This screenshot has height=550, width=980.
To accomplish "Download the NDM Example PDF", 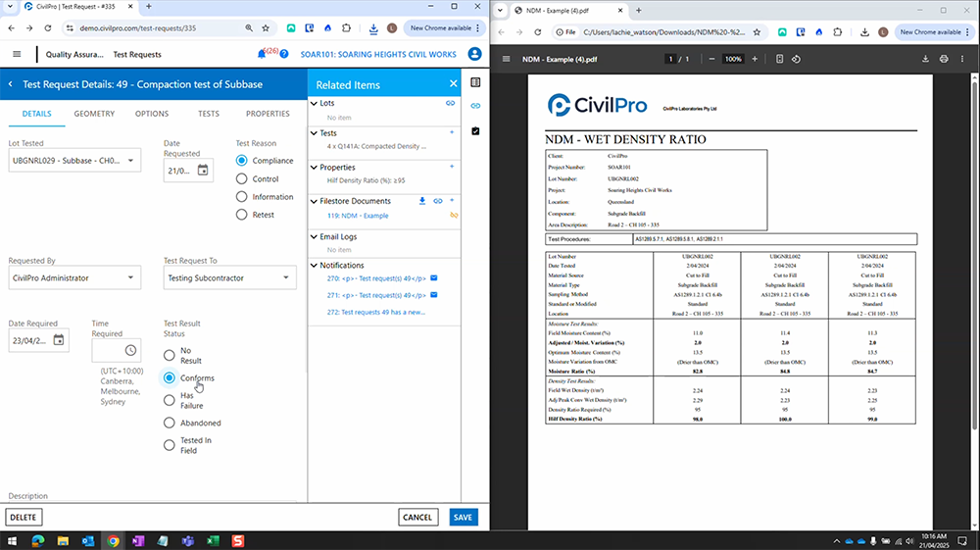I will [925, 59].
